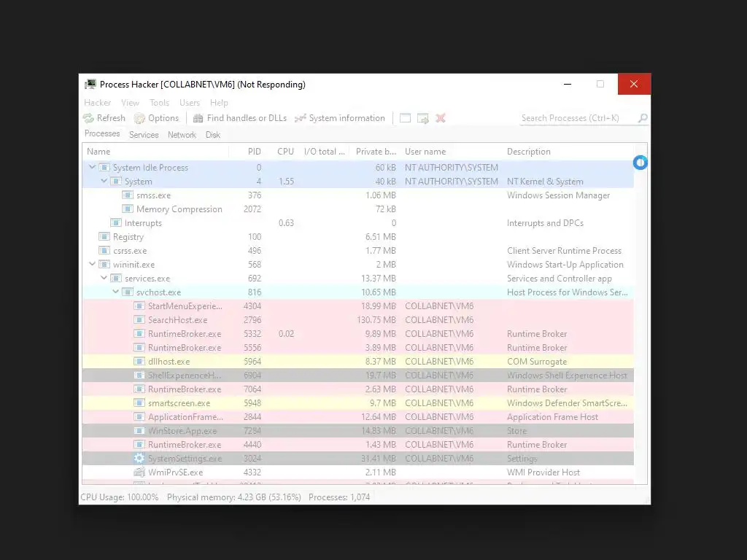Click the SearchHost.exe process icon
747x560 pixels.
coord(139,319)
